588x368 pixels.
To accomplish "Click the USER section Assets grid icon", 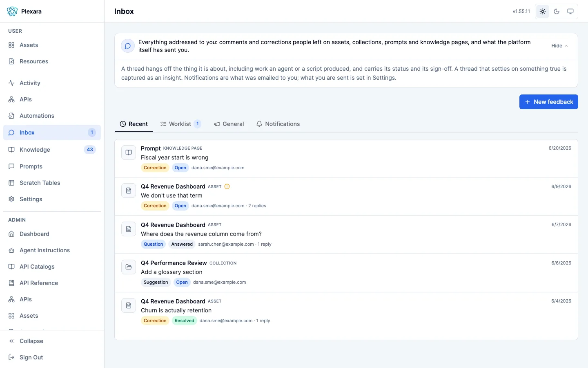I will tap(11, 45).
